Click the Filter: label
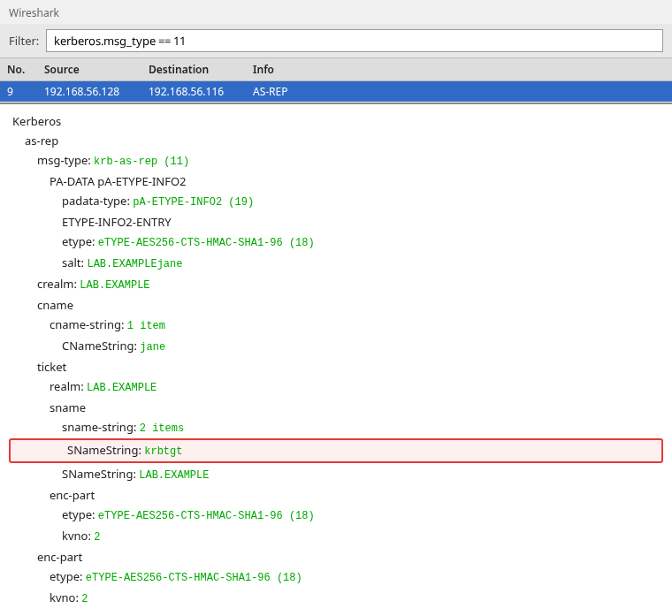Screen dimensions: 672x616 (x=24, y=42)
